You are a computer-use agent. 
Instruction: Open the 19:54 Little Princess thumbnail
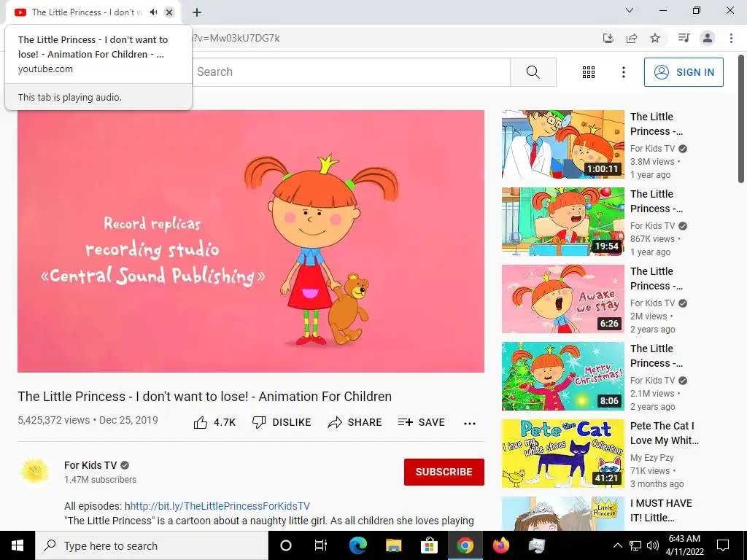click(562, 222)
